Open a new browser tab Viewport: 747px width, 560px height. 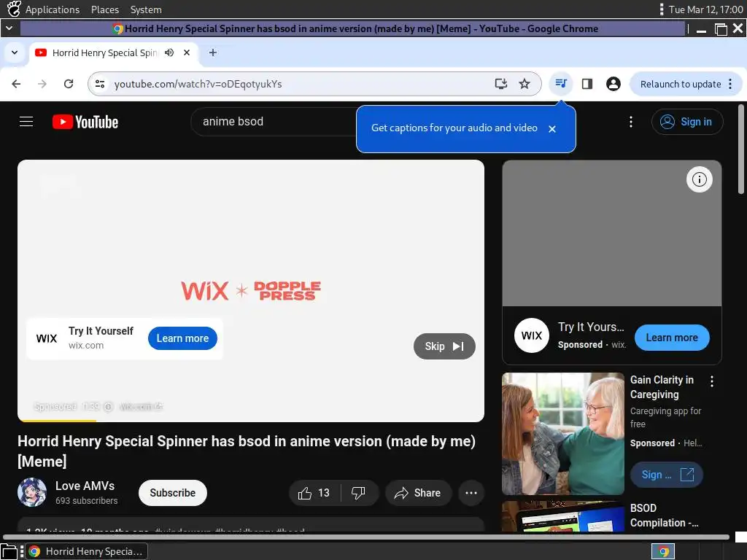click(213, 52)
